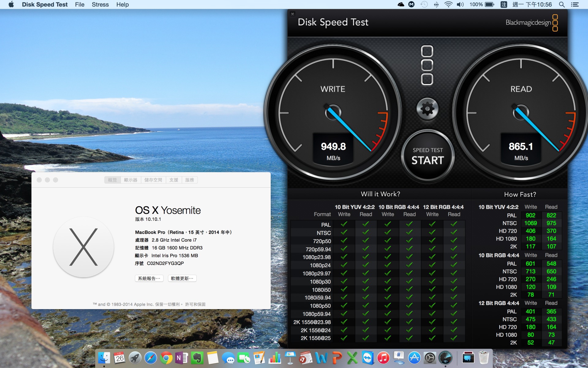Switch to the 儲存空間 tab

pos(153,180)
